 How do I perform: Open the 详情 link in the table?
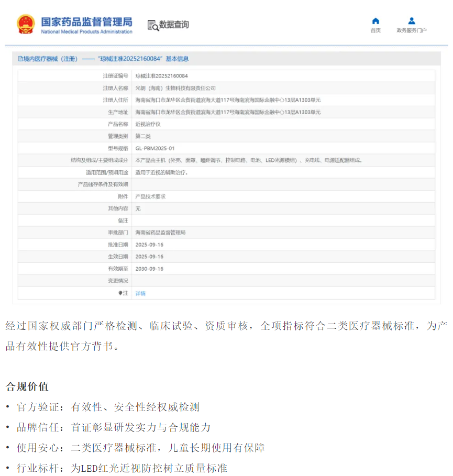pos(140,293)
